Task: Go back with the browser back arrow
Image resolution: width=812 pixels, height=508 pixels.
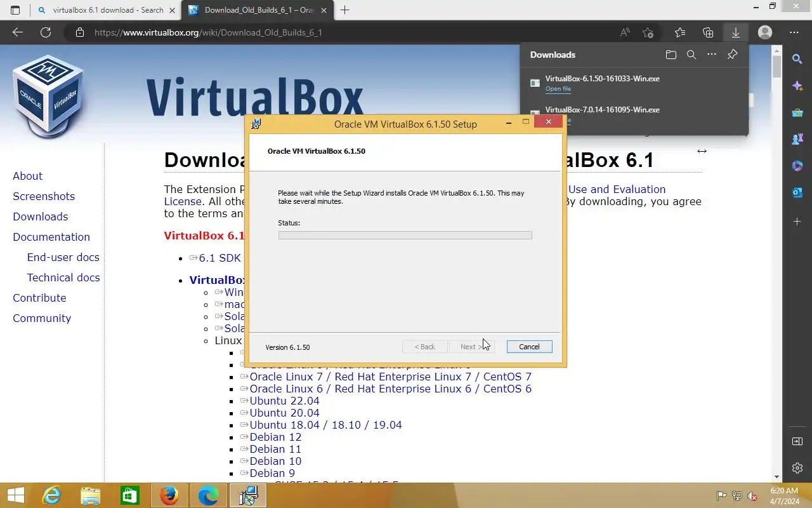Action: (x=18, y=32)
